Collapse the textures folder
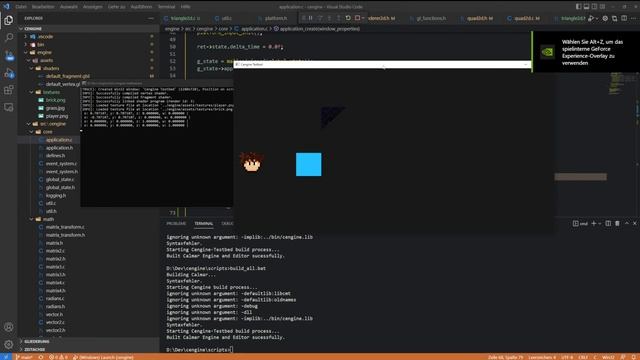The height and width of the screenshot is (360, 640). click(x=51, y=92)
